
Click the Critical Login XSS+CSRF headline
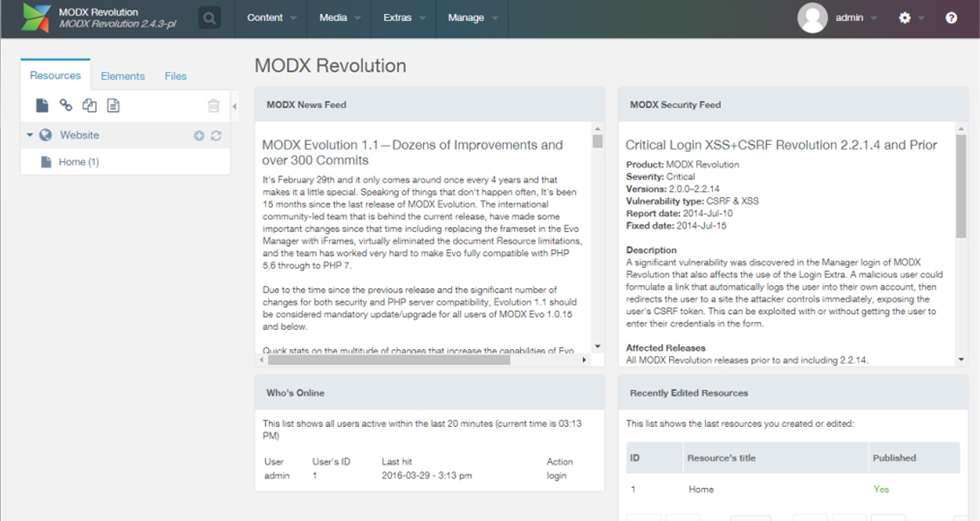pyautogui.click(x=781, y=145)
